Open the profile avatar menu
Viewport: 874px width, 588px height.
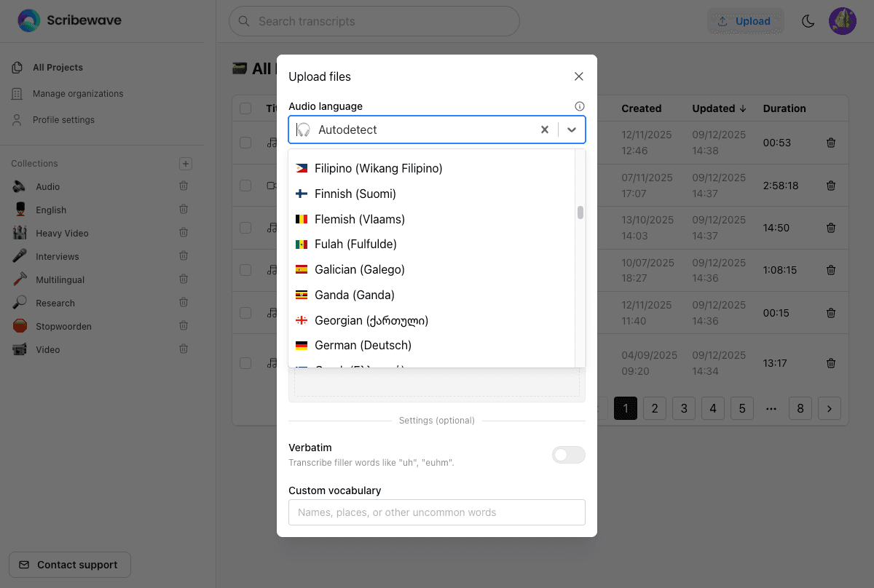(843, 21)
